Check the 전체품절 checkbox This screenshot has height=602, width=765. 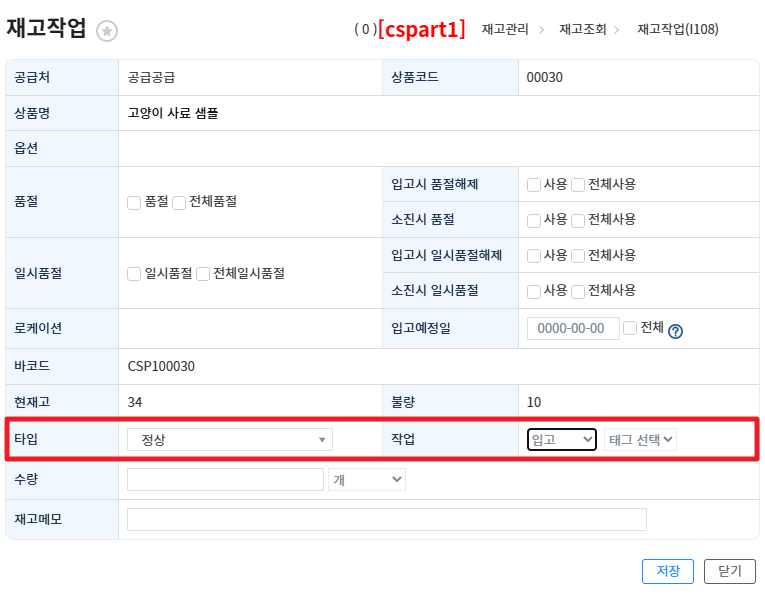pyautogui.click(x=179, y=202)
